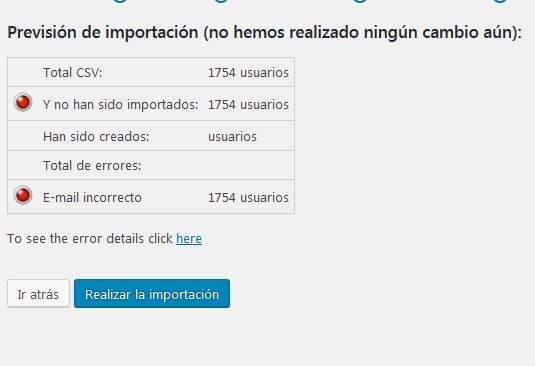Select the 'E-mail incorrecto' label
The image size is (535, 366).
point(92,197)
